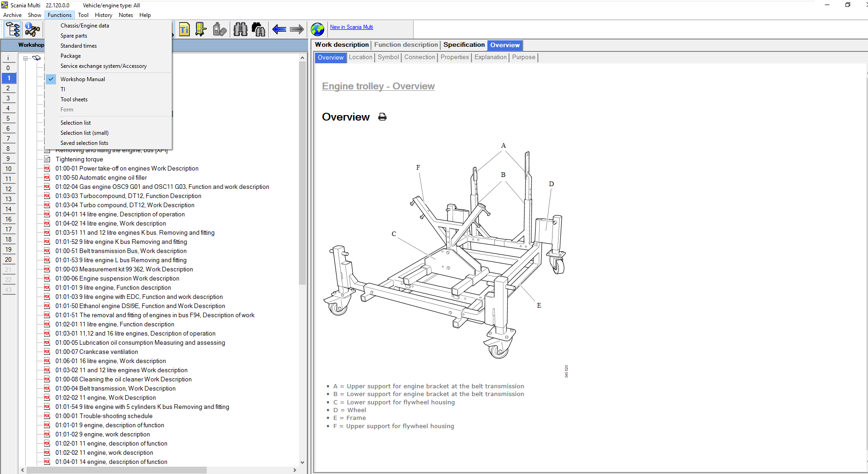Viewport: 868px width, 474px height.
Task: Click the binoculars with puzzle piece icon
Action: 259,30
